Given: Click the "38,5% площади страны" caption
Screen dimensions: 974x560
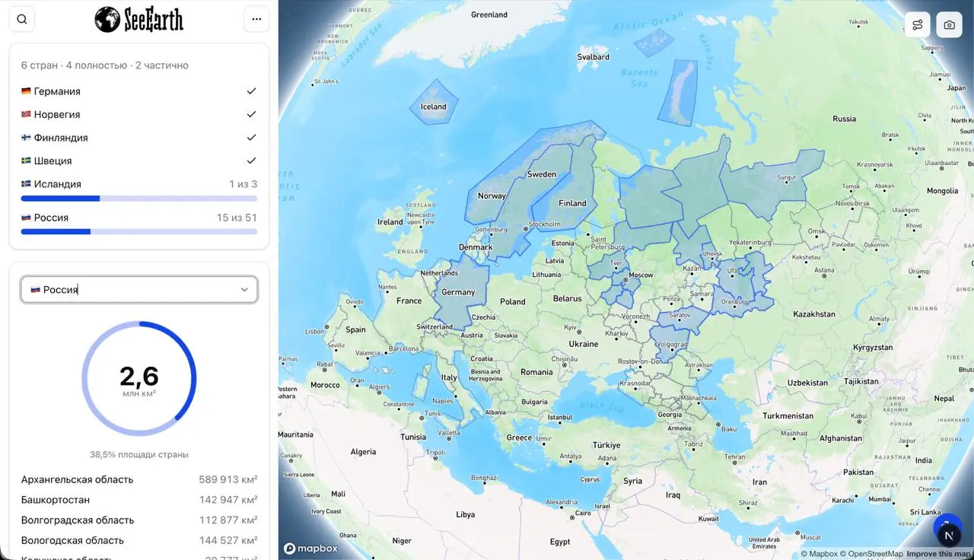Looking at the screenshot, I should click(x=139, y=454).
